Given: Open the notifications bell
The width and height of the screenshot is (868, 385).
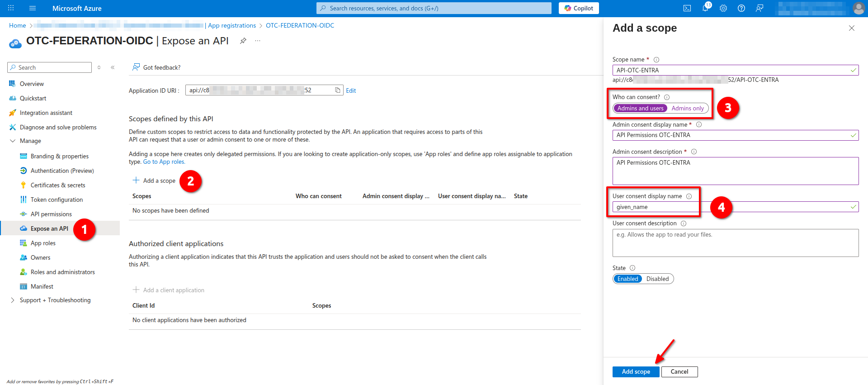Looking at the screenshot, I should coord(705,8).
